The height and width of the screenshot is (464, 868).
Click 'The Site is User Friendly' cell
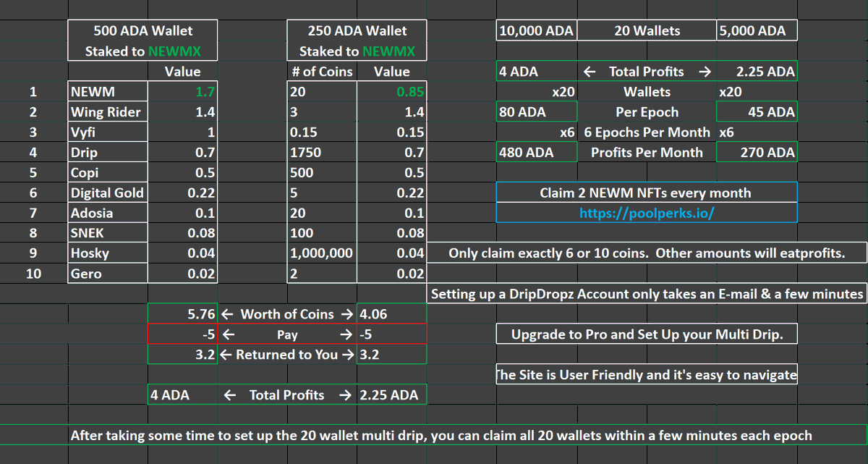click(647, 375)
